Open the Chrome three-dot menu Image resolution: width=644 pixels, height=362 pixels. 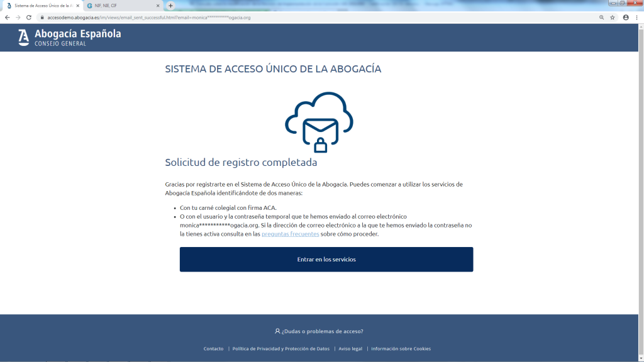pos(637,18)
